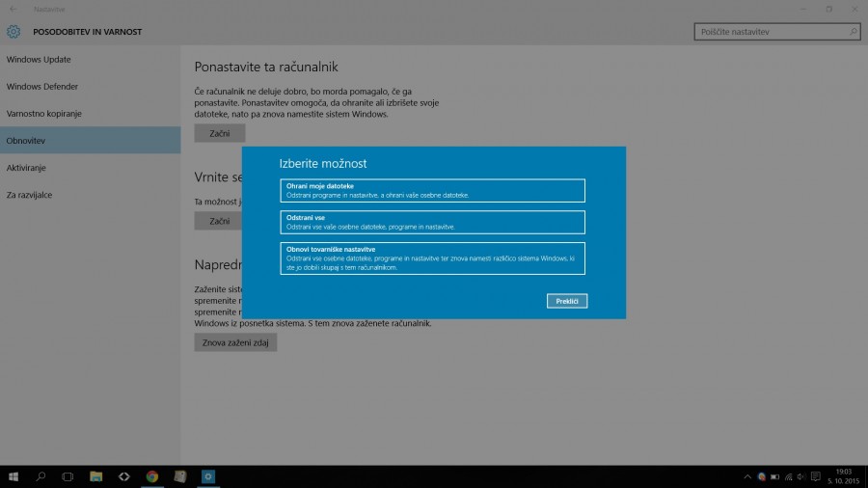Expand hidden system tray icons chevron
868x488 pixels.
747,476
